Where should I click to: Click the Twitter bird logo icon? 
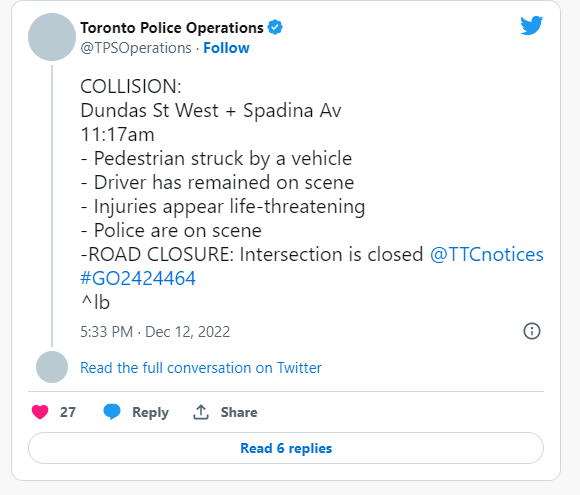(x=532, y=26)
